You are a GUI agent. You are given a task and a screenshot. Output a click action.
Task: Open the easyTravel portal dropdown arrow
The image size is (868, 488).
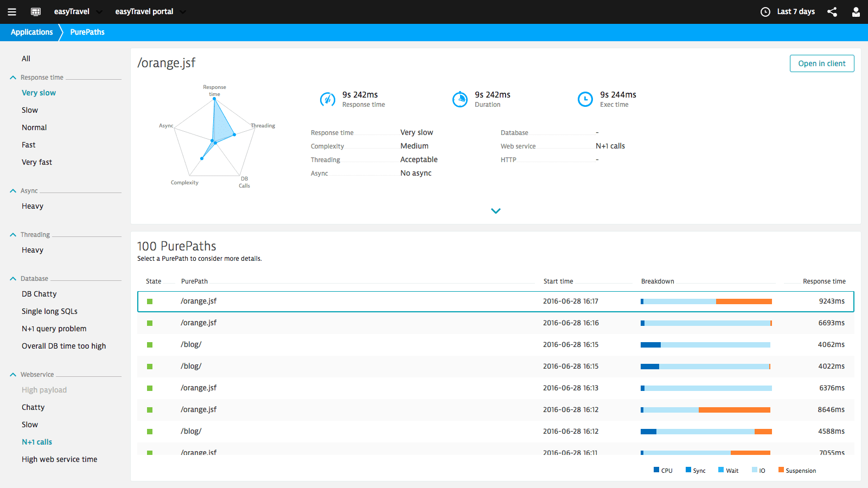(183, 12)
